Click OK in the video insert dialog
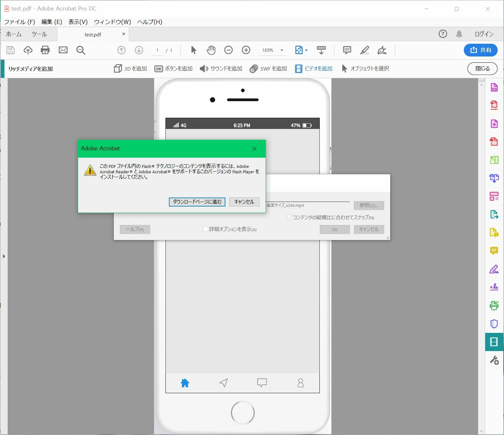 (x=335, y=229)
